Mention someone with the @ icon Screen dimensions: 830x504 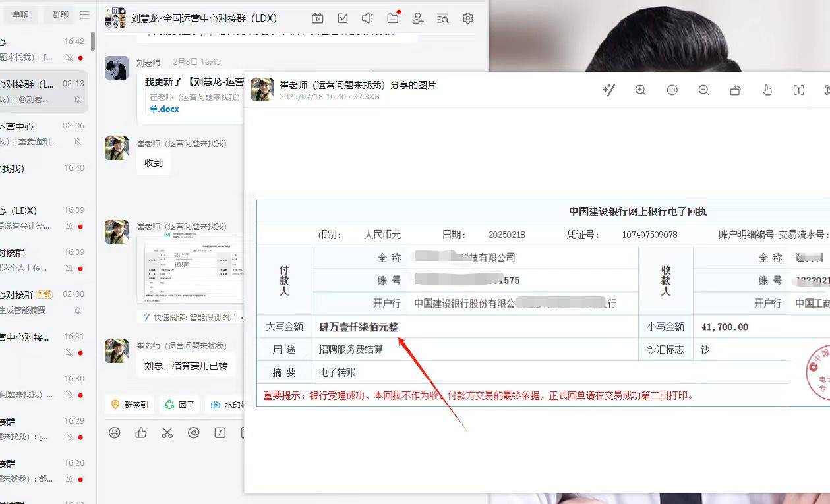point(194,433)
